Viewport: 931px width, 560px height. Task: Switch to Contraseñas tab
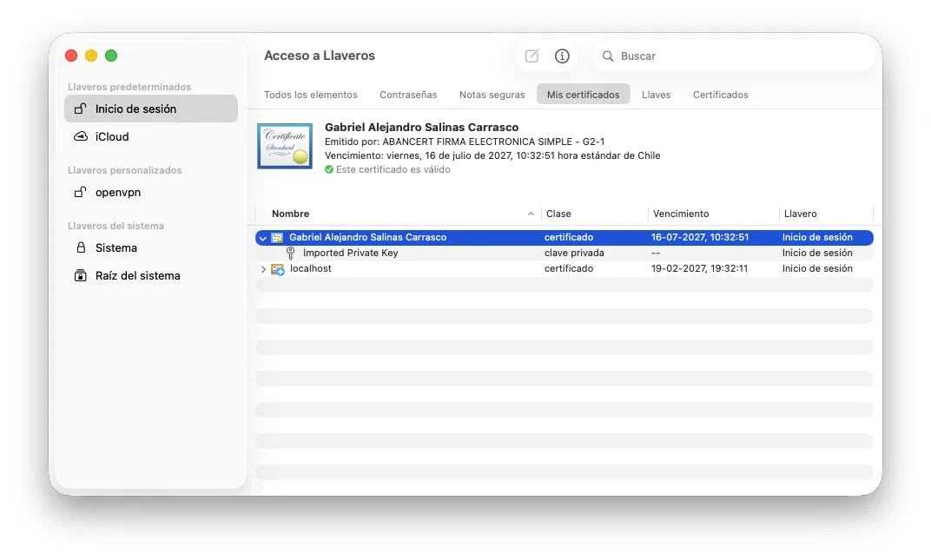408,95
